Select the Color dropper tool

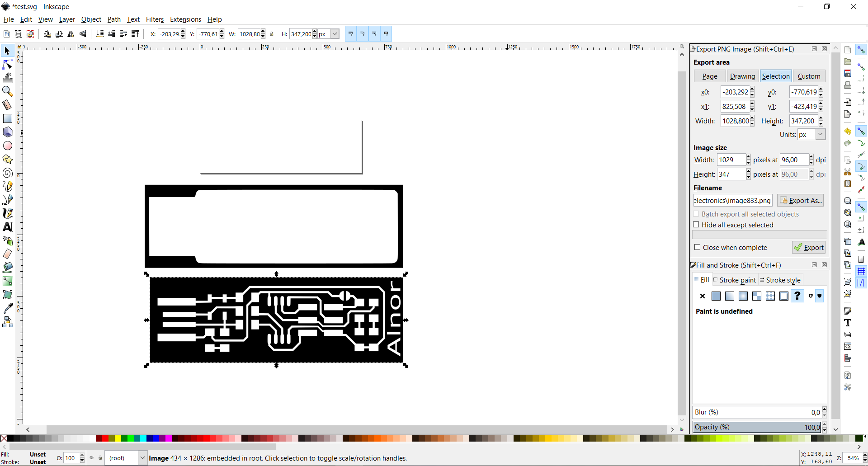click(7, 308)
